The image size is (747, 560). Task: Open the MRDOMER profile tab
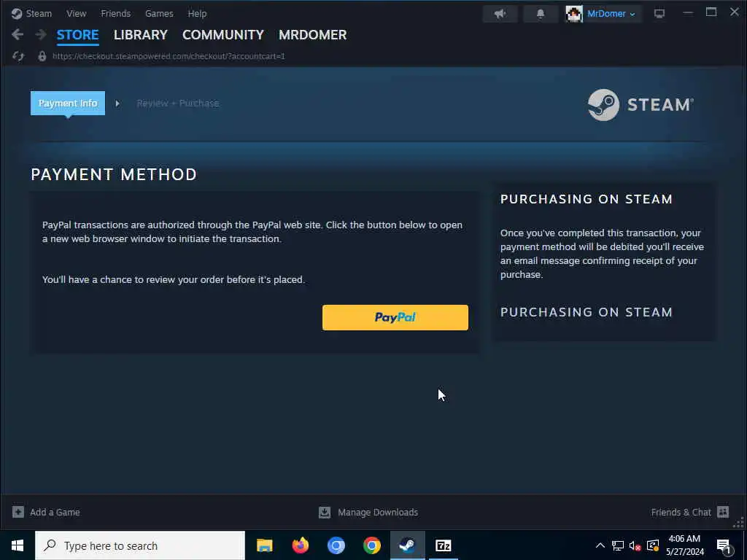pyautogui.click(x=312, y=35)
